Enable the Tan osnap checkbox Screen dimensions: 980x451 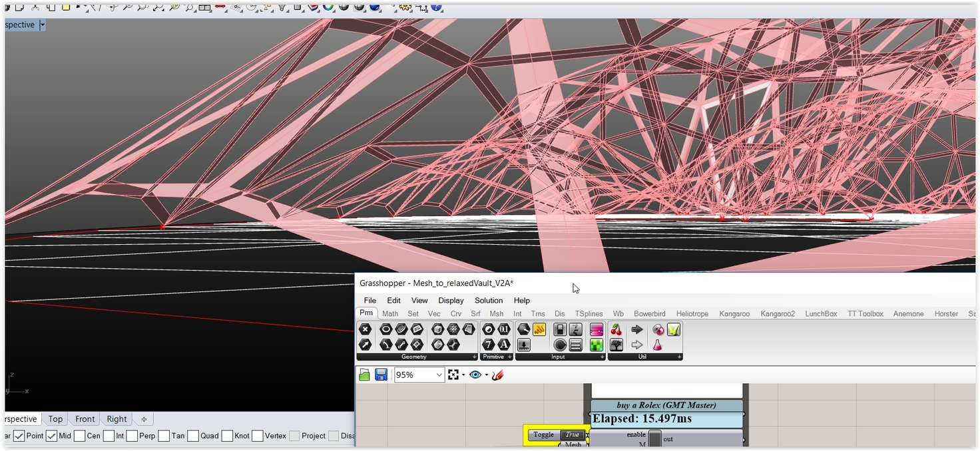pos(164,436)
